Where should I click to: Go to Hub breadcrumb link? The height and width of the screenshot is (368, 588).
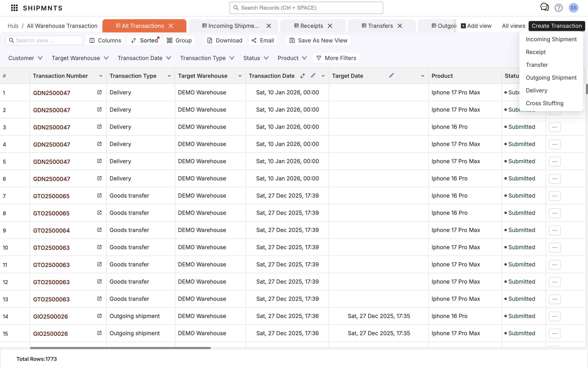pos(13,26)
